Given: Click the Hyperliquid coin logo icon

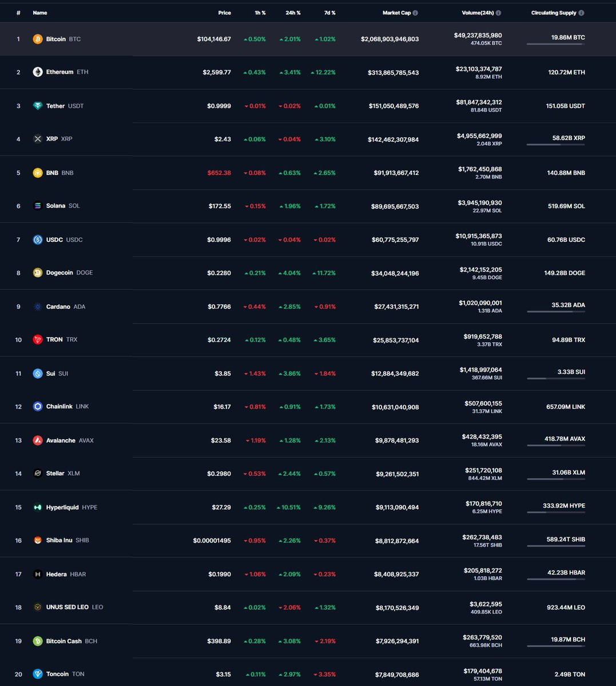Looking at the screenshot, I should [38, 507].
